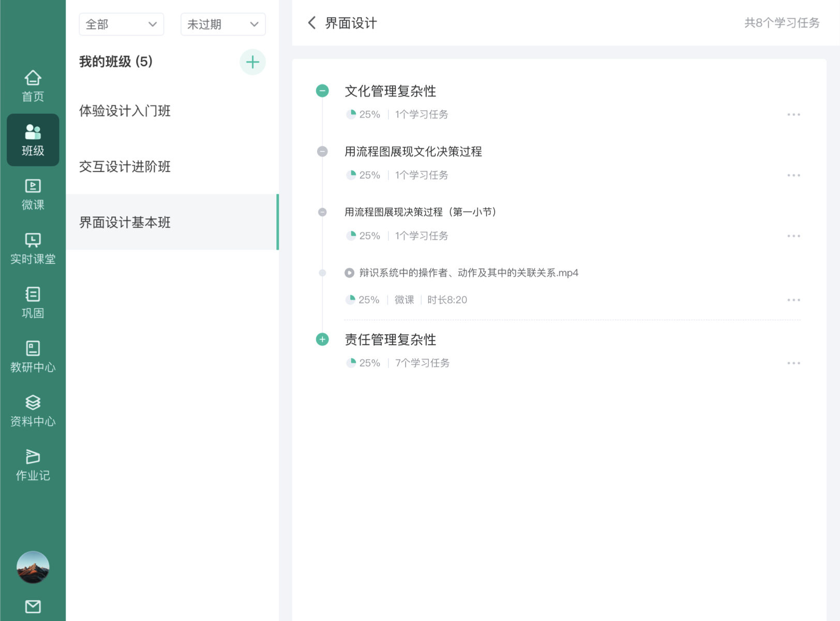The image size is (840, 621).
Task: Click the user avatar photo
Action: (x=33, y=567)
